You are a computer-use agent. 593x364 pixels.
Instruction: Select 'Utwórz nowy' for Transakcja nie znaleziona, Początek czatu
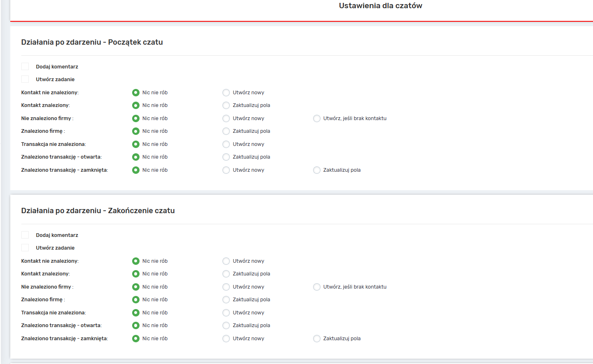pyautogui.click(x=226, y=144)
